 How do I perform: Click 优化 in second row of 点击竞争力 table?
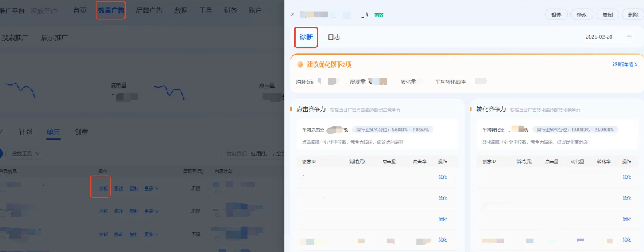tap(443, 198)
